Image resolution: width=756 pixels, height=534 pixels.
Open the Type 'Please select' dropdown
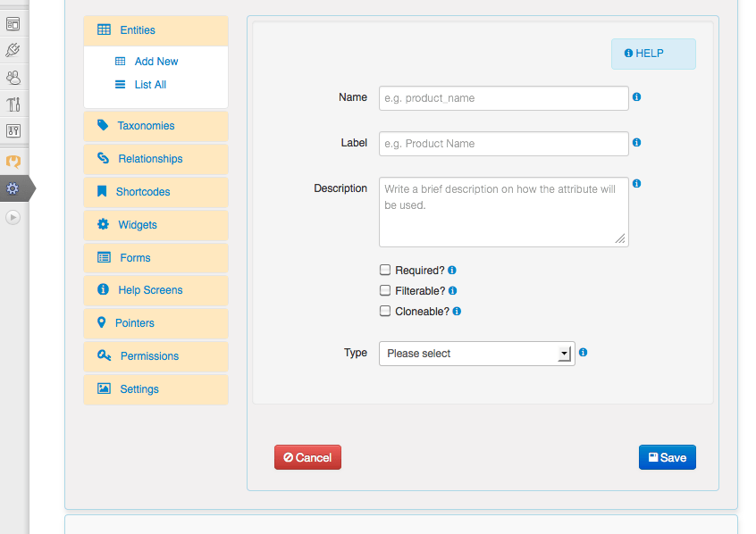coord(475,354)
